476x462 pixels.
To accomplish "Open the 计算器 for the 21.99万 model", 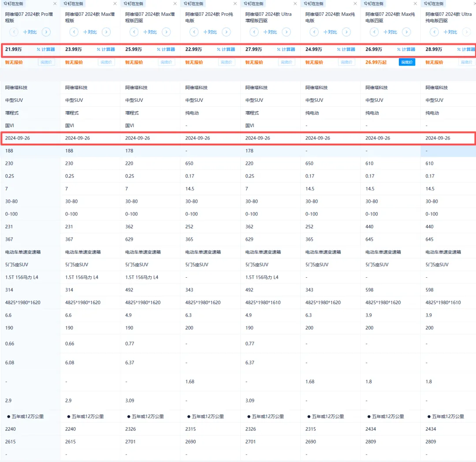I will click(x=46, y=49).
